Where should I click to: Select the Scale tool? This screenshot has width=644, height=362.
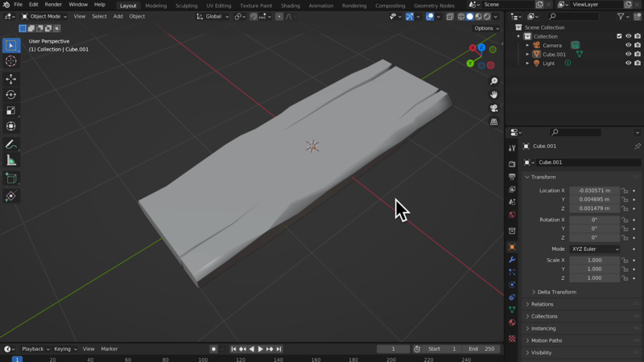coord(11,110)
